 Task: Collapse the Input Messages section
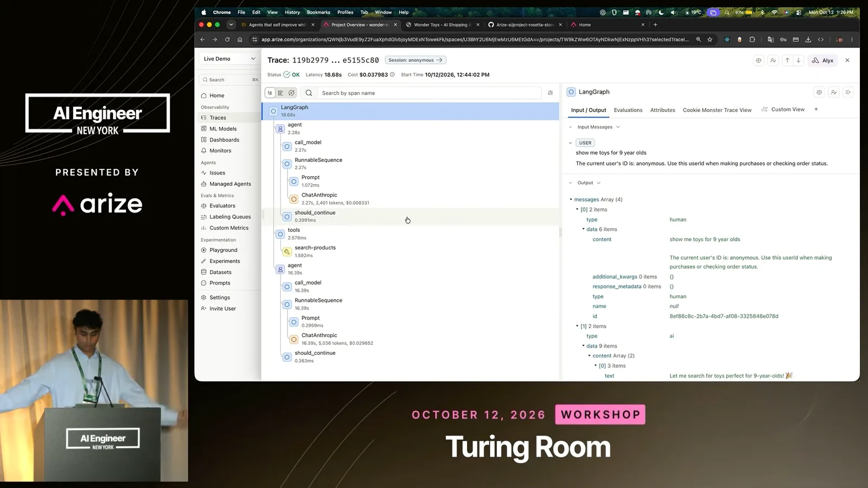point(570,127)
